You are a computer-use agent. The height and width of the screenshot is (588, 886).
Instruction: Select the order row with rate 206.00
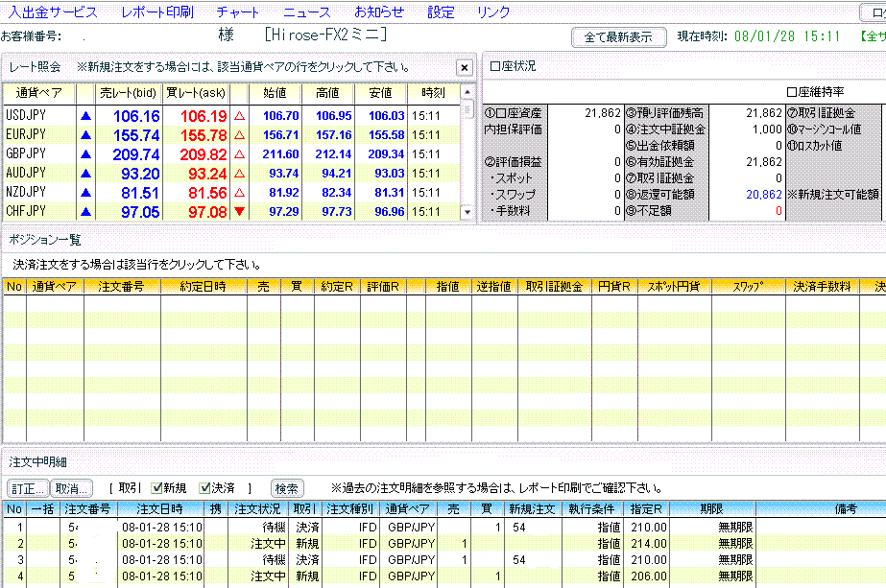click(444, 576)
